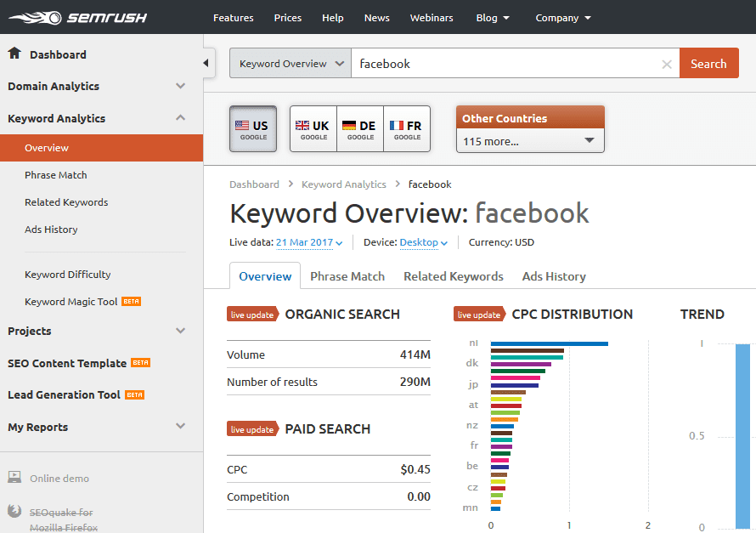Click the orange Search button
756x533 pixels.
point(708,63)
